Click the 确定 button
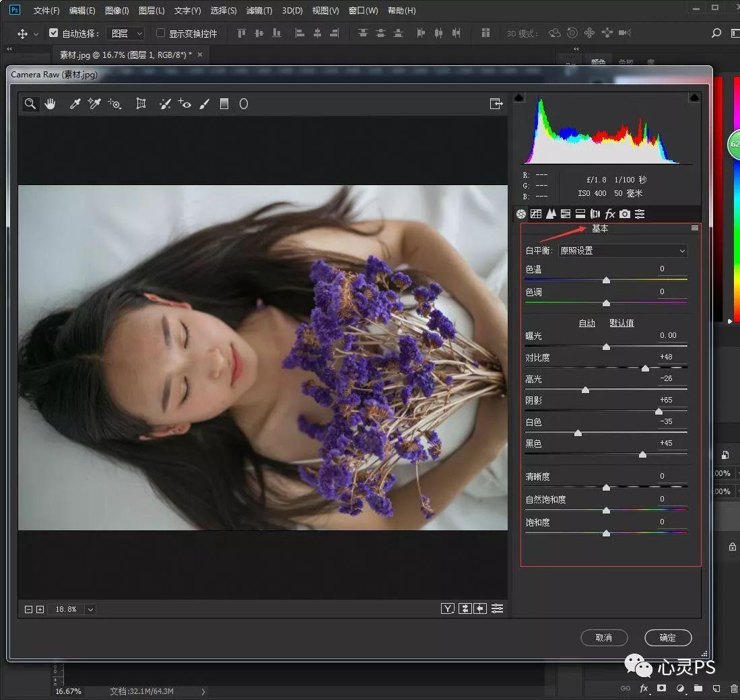 pos(667,637)
